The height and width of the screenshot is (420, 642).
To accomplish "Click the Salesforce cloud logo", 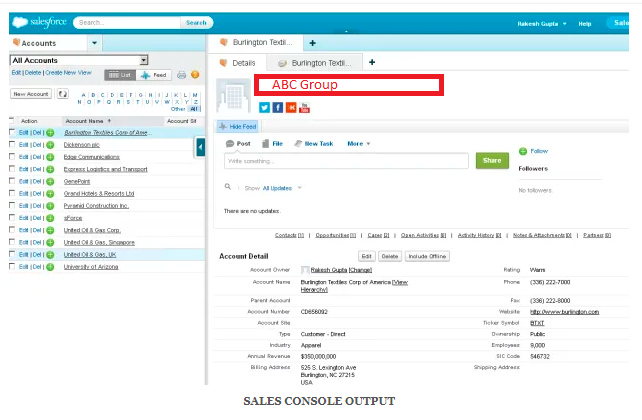I will tap(20, 22).
